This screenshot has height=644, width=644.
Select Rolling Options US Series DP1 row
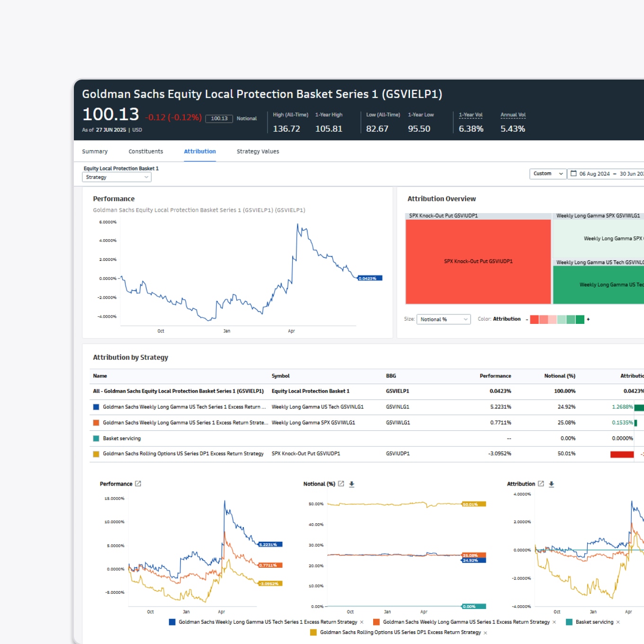[x=367, y=454]
